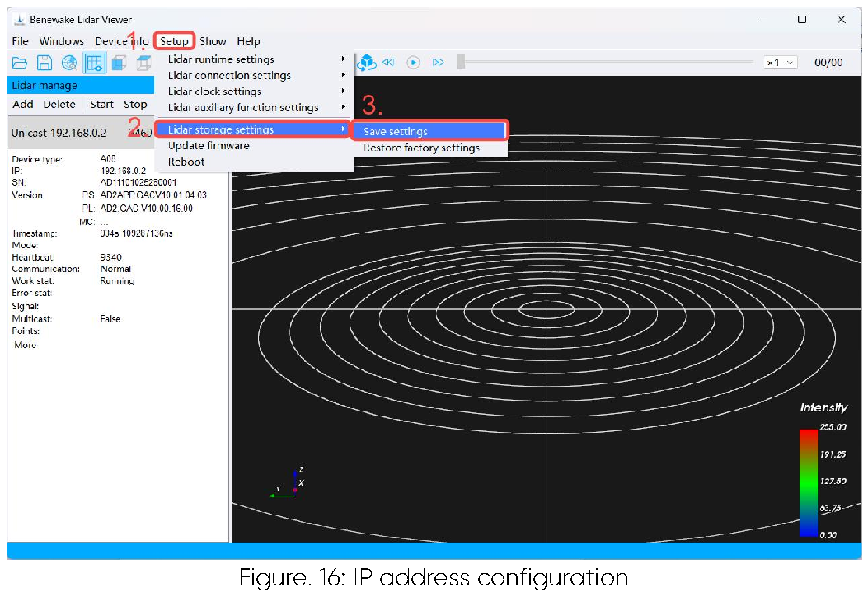Click the Setup menu
The image size is (868, 597).
point(175,41)
